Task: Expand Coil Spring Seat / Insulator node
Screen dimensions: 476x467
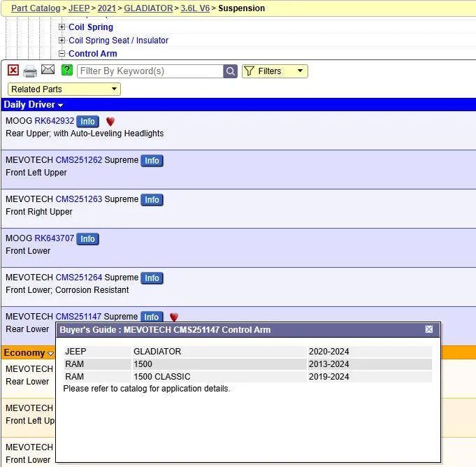Action: tap(62, 40)
